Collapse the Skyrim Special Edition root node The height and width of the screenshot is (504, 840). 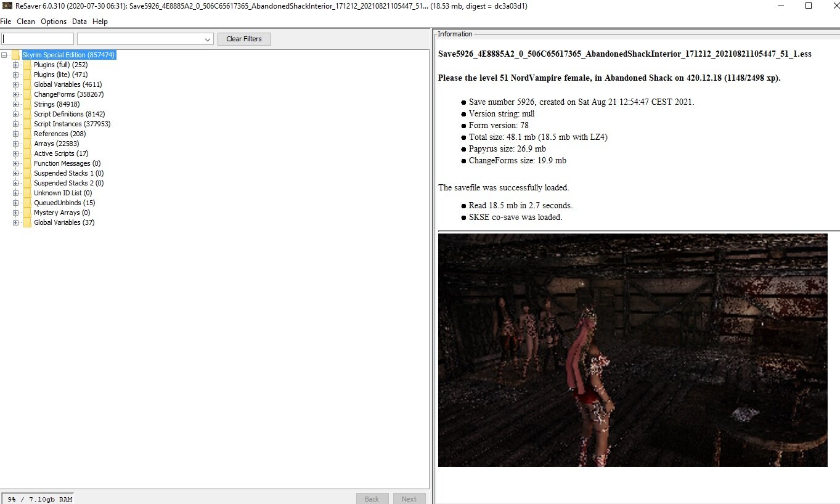point(5,55)
